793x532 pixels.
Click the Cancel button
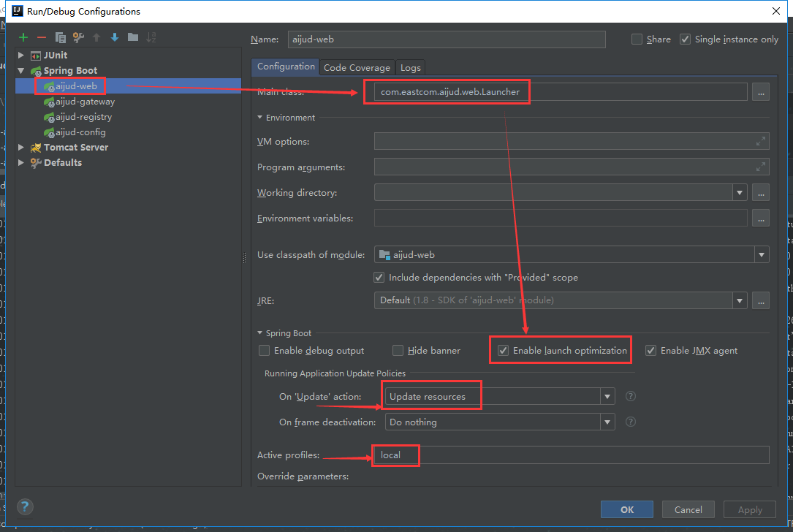click(688, 510)
